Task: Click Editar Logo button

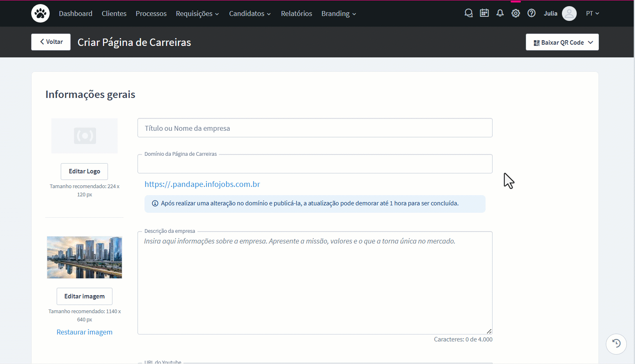Action: pyautogui.click(x=84, y=171)
